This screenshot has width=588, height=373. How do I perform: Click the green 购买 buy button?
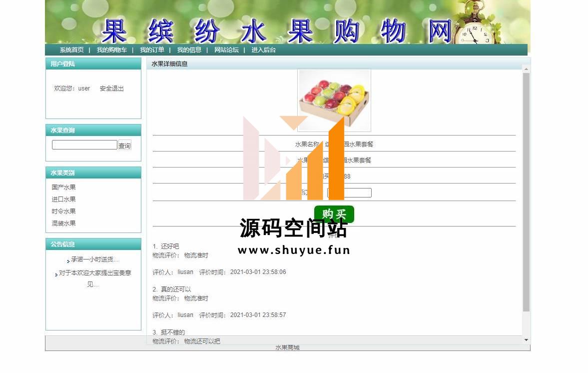tap(334, 214)
